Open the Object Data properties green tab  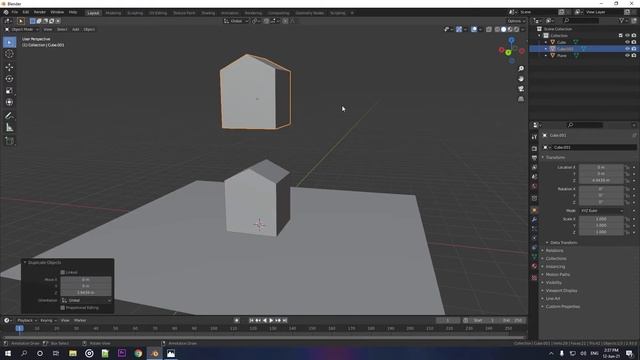(534, 257)
